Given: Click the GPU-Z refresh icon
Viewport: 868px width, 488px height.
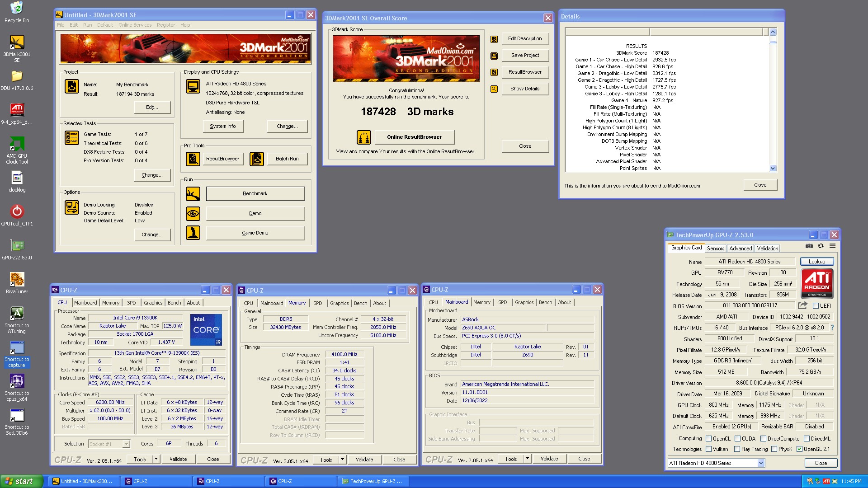Looking at the screenshot, I should click(x=821, y=246).
